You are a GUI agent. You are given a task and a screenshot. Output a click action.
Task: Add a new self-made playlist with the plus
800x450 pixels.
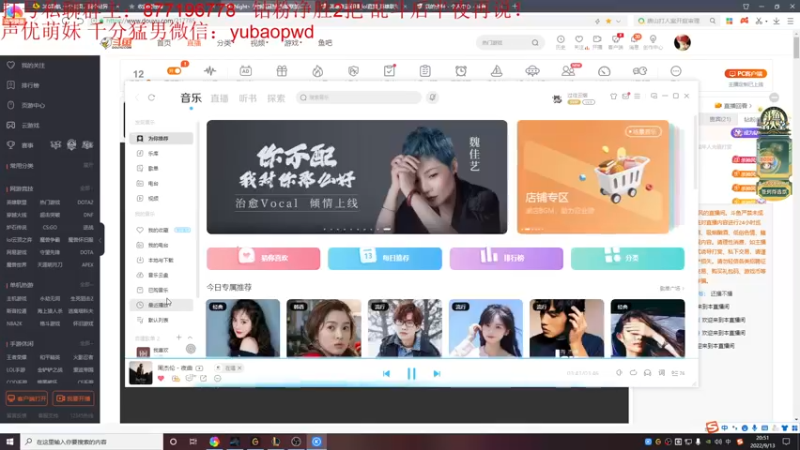tap(179, 337)
